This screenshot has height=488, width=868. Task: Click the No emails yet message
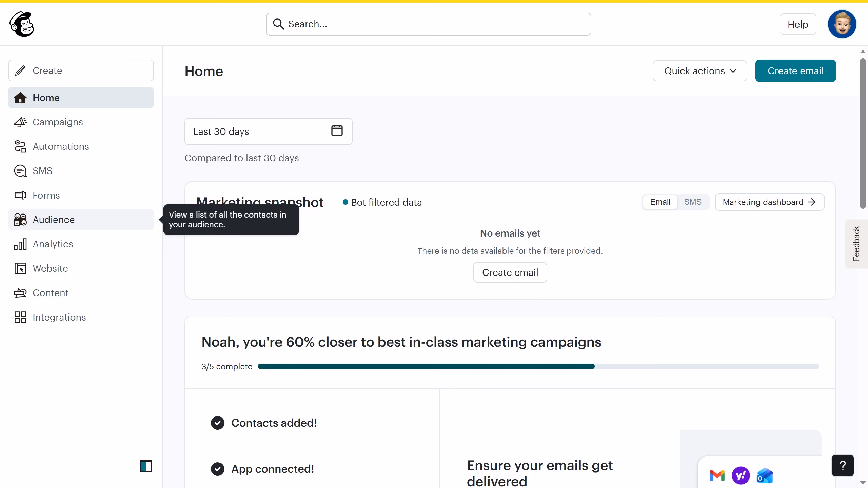[x=510, y=233]
